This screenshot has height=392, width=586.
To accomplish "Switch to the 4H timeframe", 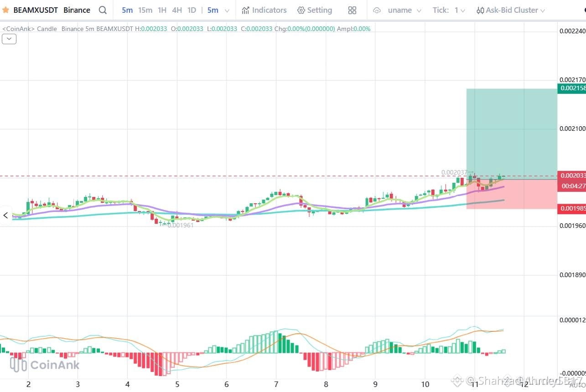I will tap(177, 10).
